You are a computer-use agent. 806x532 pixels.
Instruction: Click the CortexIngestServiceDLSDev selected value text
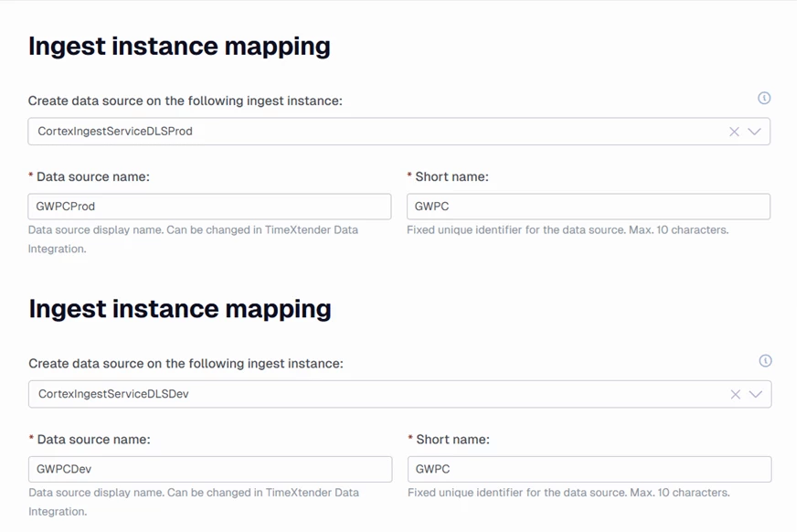pyautogui.click(x=113, y=394)
